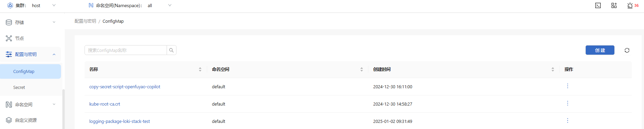Open actions menu for kube-root-ca.crt row
644x129 pixels.
coord(568,103)
